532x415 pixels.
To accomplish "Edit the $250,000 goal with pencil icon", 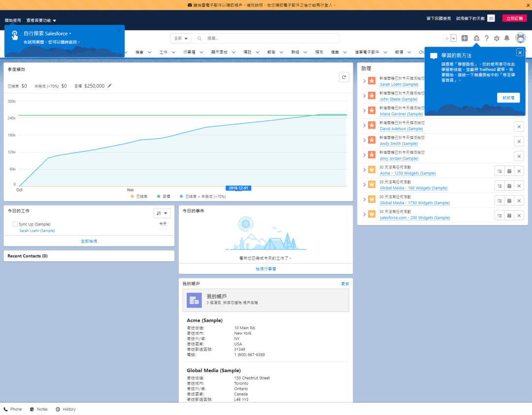I will pyautogui.click(x=109, y=86).
